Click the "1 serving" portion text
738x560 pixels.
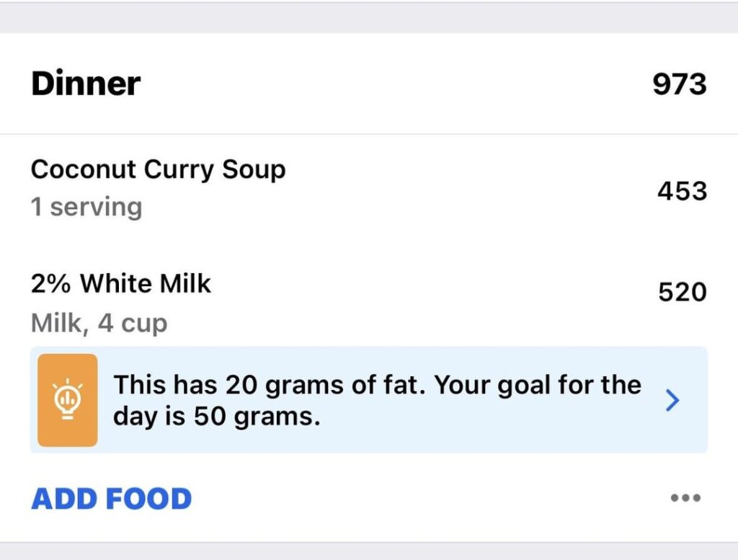point(86,208)
